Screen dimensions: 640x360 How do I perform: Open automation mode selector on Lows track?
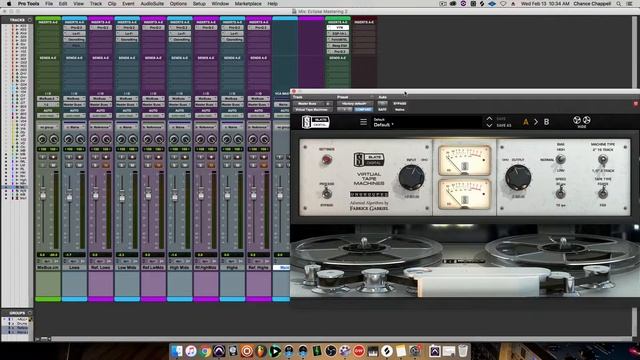click(74, 116)
